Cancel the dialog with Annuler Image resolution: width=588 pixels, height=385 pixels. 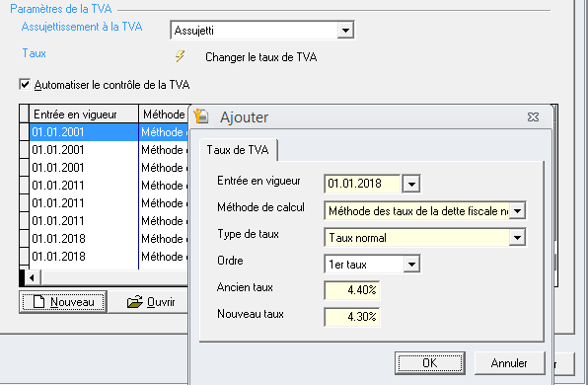coord(509,363)
